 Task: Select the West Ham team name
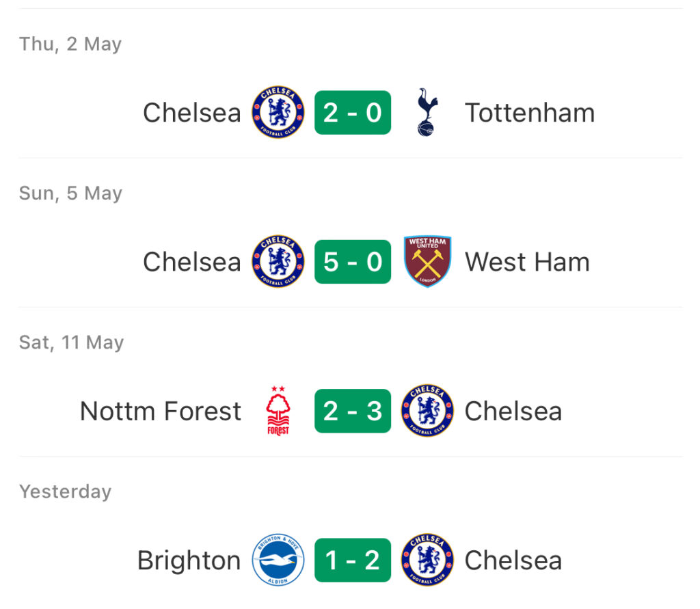(x=527, y=262)
